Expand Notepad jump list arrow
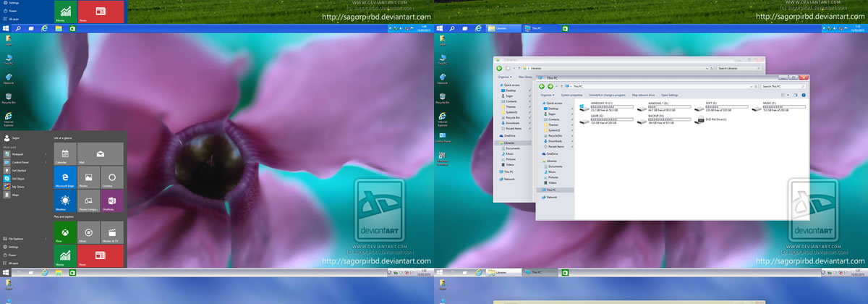The width and height of the screenshot is (868, 304). 46,154
